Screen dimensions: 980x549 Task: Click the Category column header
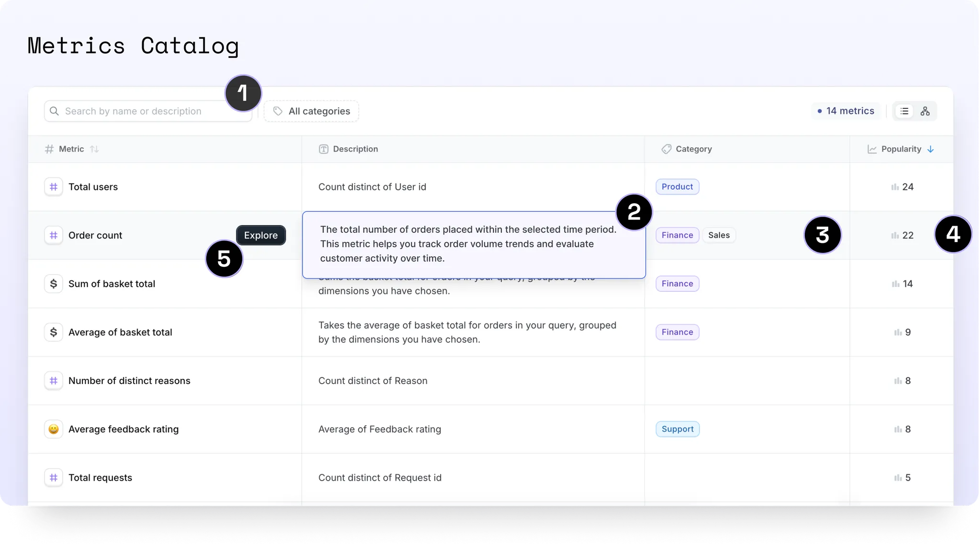[693, 149]
